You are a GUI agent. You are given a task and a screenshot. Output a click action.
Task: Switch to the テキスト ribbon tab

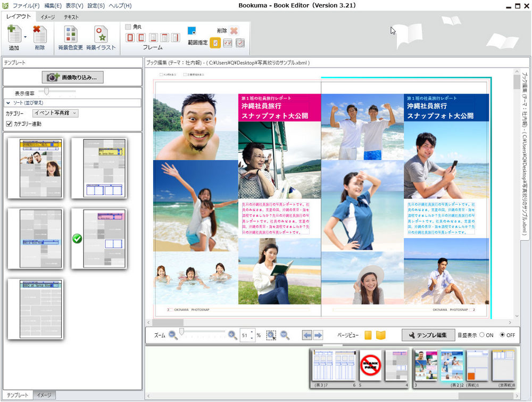71,17
